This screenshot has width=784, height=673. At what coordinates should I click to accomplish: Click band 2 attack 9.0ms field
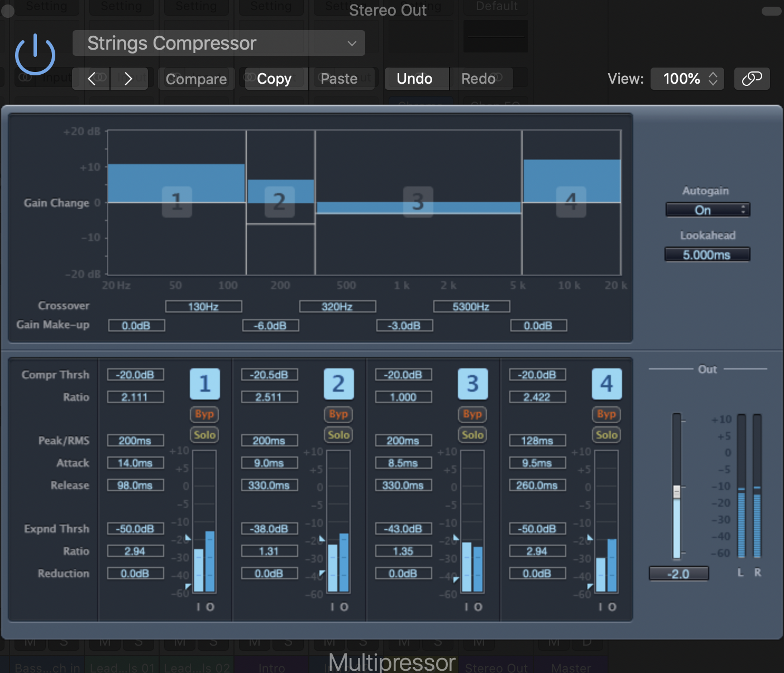coord(270,463)
